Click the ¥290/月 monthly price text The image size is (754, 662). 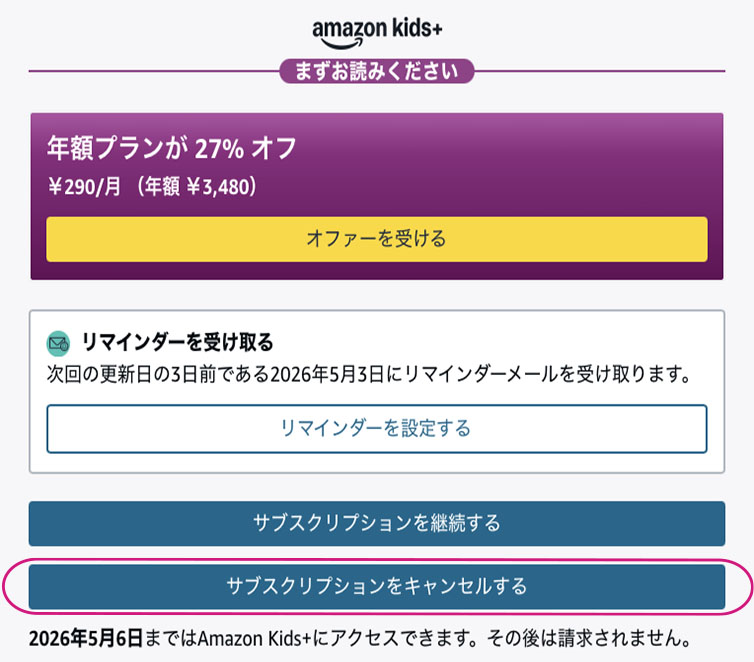pyautogui.click(x=87, y=186)
